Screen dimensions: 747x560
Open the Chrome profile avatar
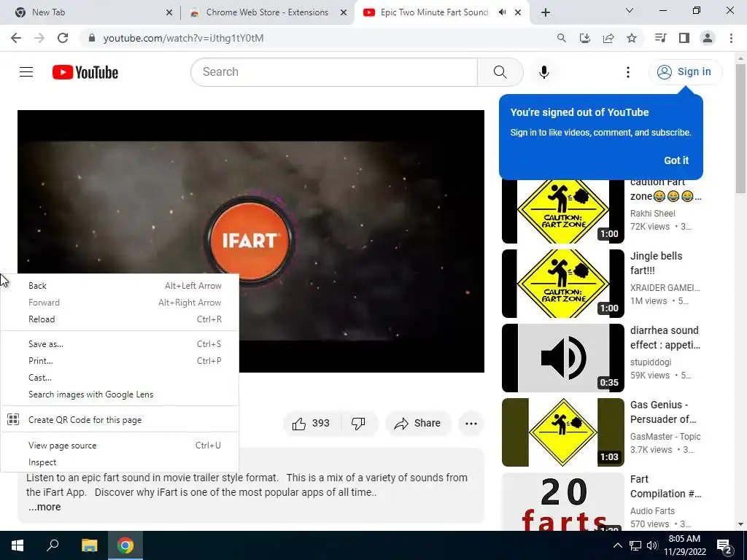pos(708,38)
